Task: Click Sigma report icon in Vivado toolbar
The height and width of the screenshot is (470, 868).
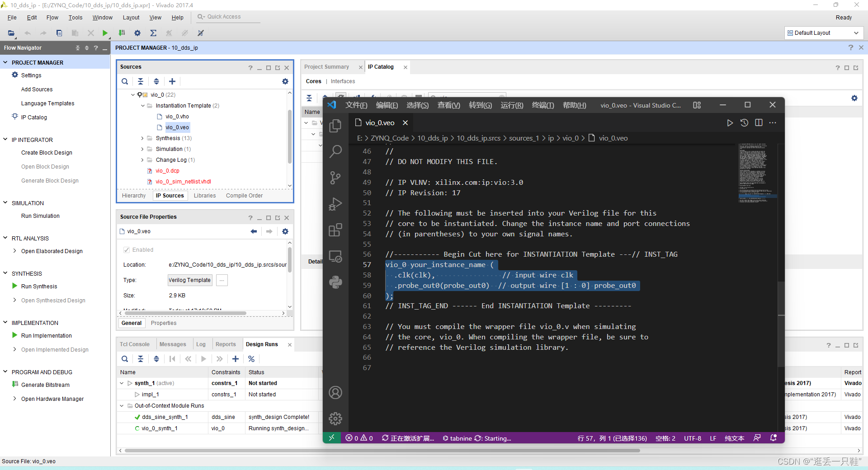Action: (x=153, y=33)
